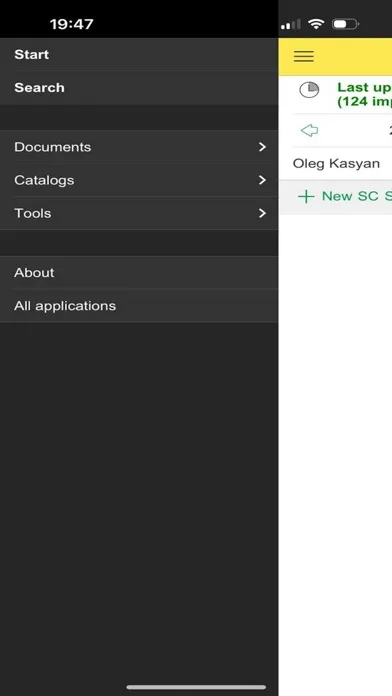Open the Start menu item
Image resolution: width=392 pixels, height=696 pixels.
tap(139, 55)
